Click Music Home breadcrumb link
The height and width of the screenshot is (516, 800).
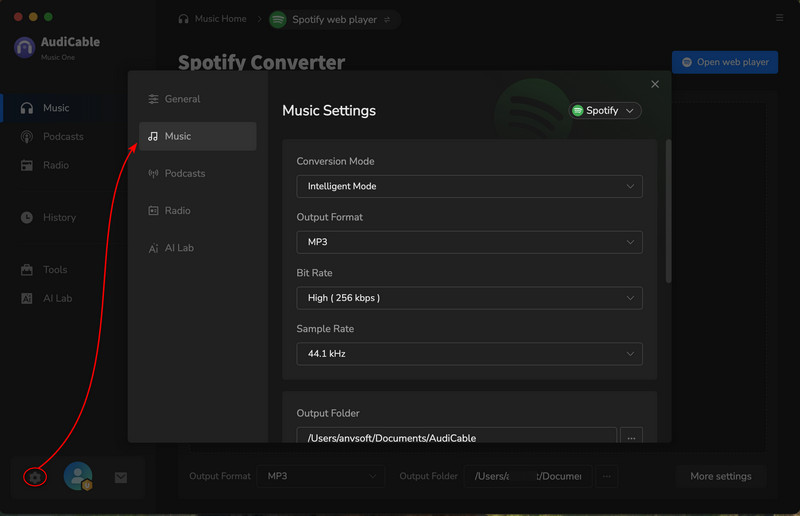[220, 19]
